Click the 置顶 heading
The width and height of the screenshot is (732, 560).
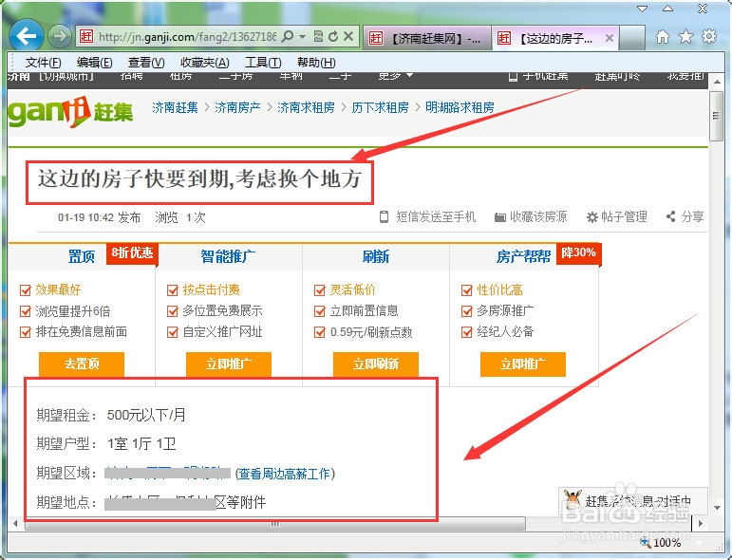click(x=82, y=256)
